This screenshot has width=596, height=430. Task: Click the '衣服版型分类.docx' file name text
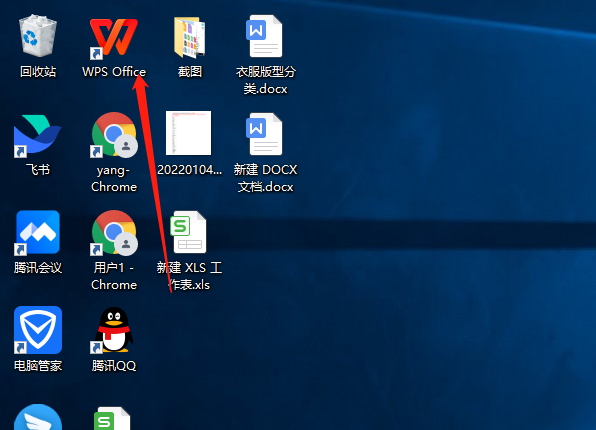point(266,80)
